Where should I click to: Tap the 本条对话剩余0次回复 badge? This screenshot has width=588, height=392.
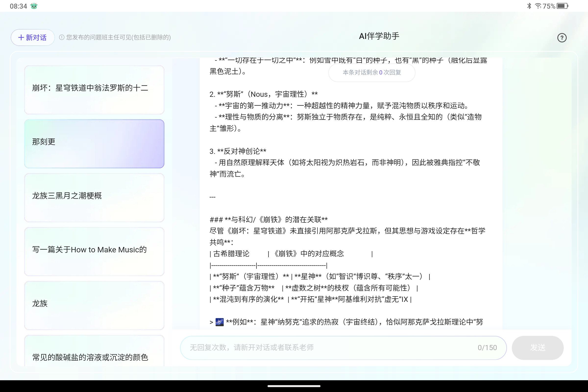click(x=372, y=73)
